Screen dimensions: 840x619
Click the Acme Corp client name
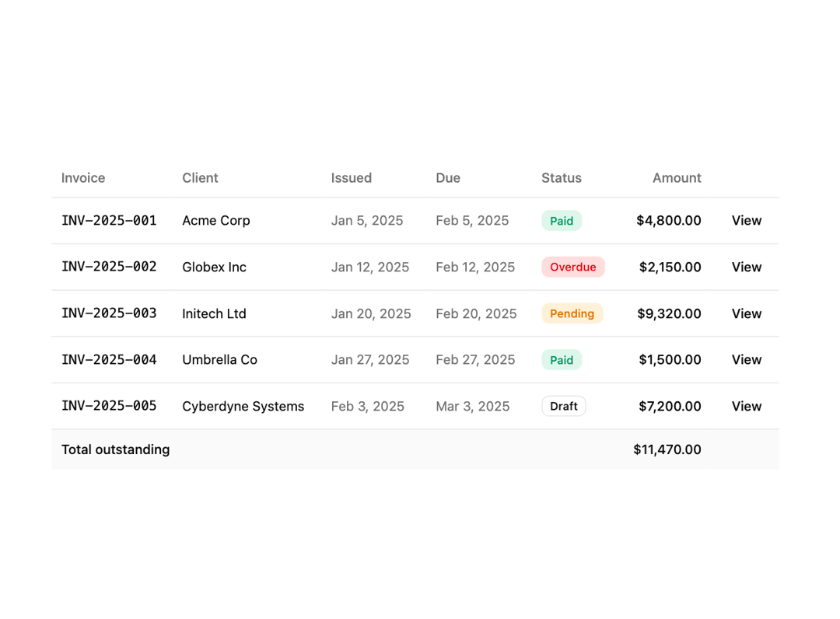[216, 221]
